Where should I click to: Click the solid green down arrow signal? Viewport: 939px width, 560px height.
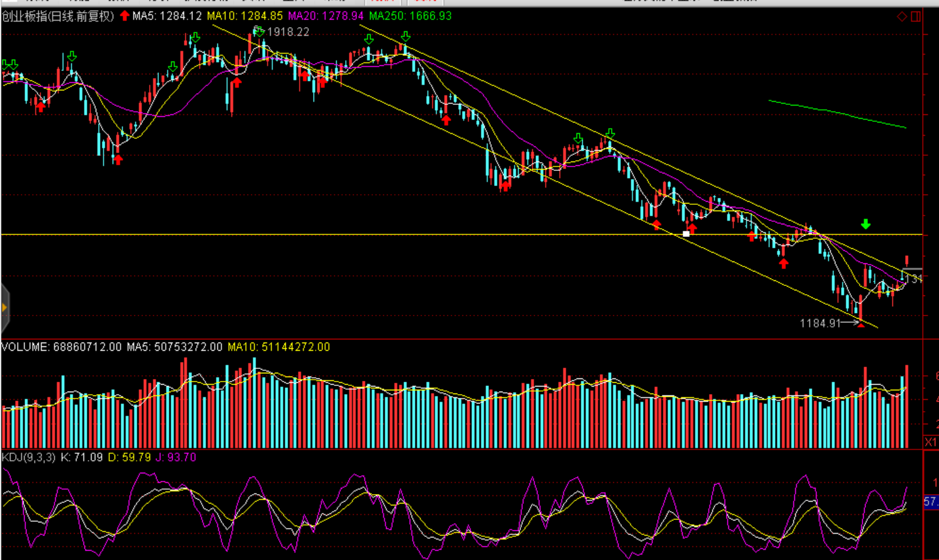[x=865, y=224]
